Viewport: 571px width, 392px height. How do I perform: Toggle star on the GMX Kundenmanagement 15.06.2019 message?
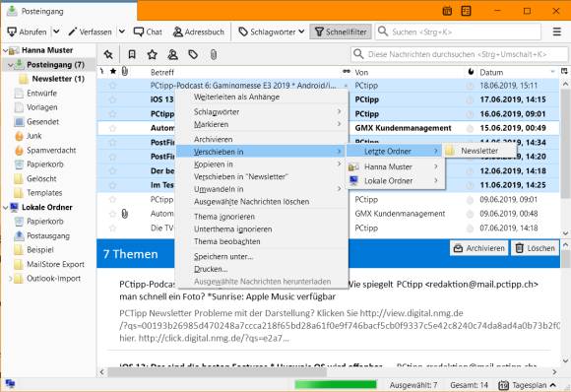(112, 128)
